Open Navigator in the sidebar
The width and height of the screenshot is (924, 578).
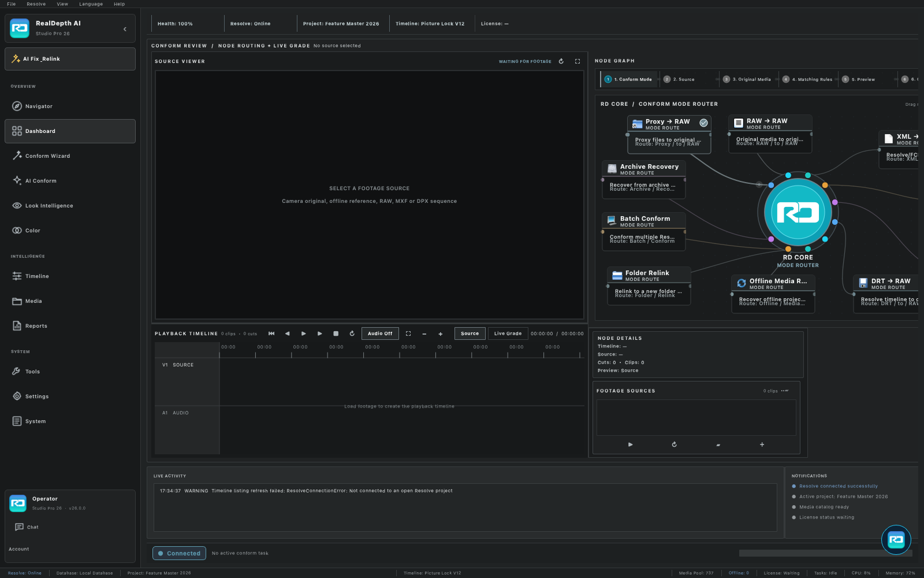click(70, 106)
